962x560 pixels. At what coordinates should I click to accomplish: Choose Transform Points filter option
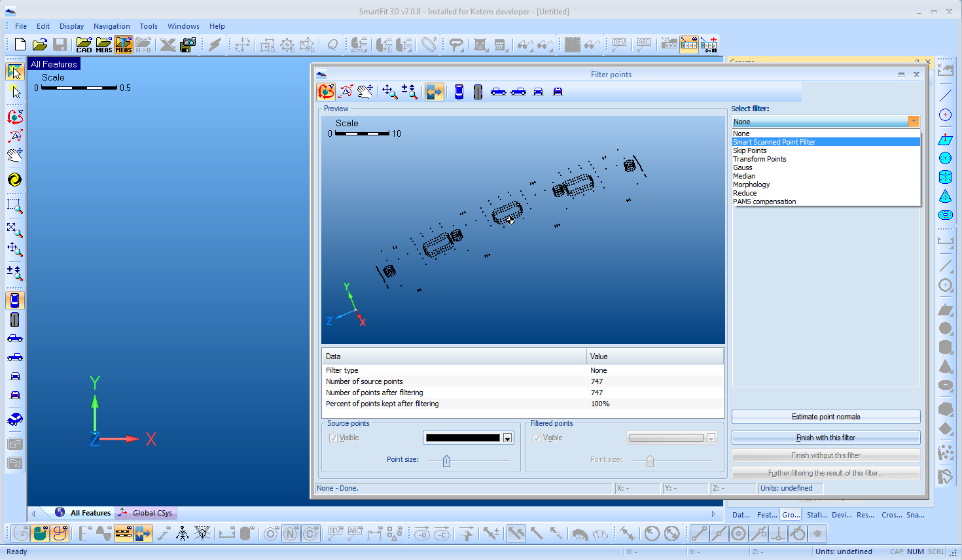[826, 159]
